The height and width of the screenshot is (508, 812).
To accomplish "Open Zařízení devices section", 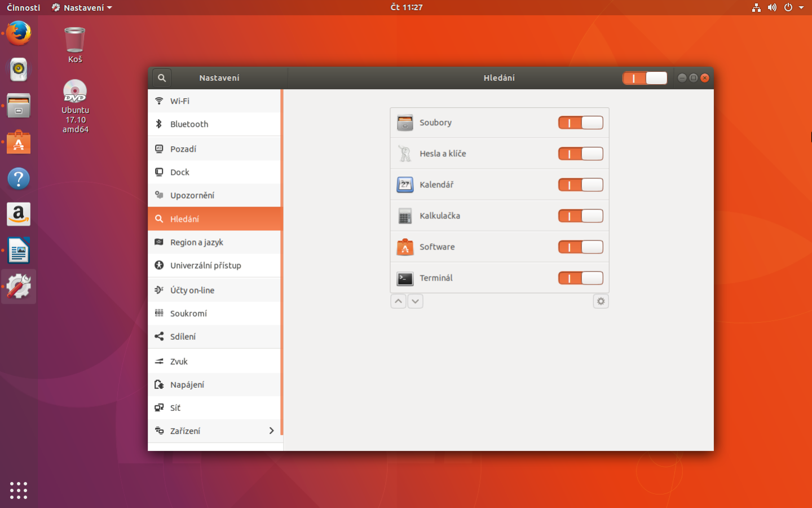I will pyautogui.click(x=214, y=431).
